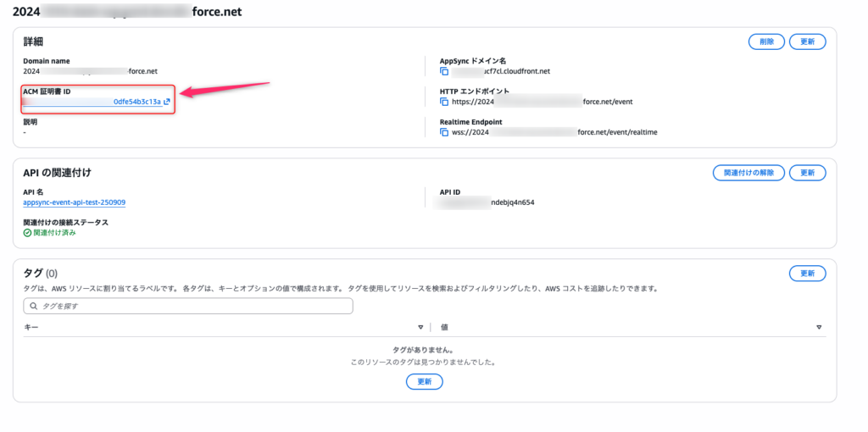This screenshot has height=432, width=868.
Task: Click external link icon beside ACM certificate ID
Action: pyautogui.click(x=167, y=102)
